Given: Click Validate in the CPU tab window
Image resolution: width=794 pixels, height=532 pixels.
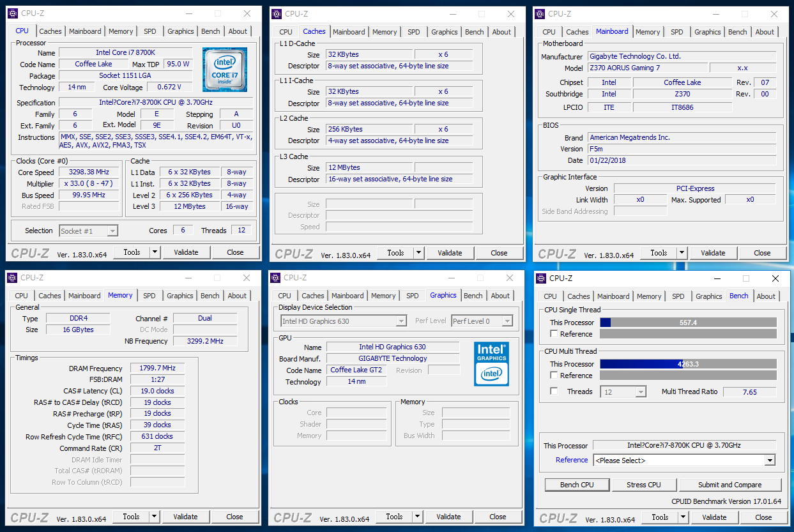Looking at the screenshot, I should 186,252.
